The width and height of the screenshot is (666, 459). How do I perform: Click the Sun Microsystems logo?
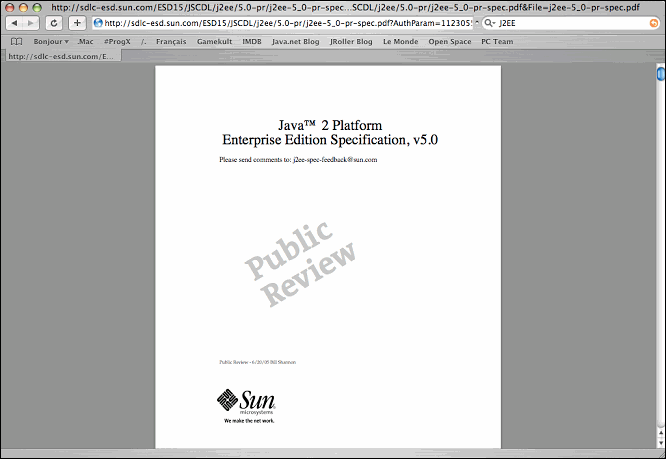point(246,407)
